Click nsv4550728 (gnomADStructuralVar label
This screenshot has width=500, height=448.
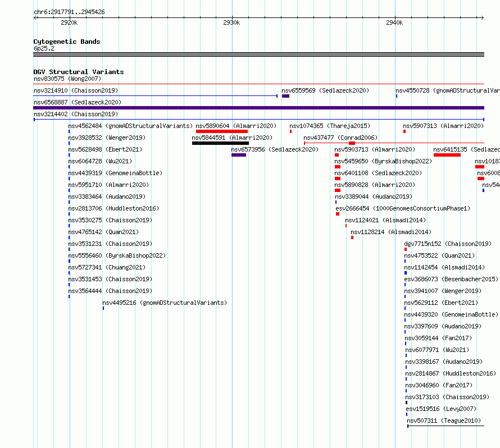pos(448,90)
